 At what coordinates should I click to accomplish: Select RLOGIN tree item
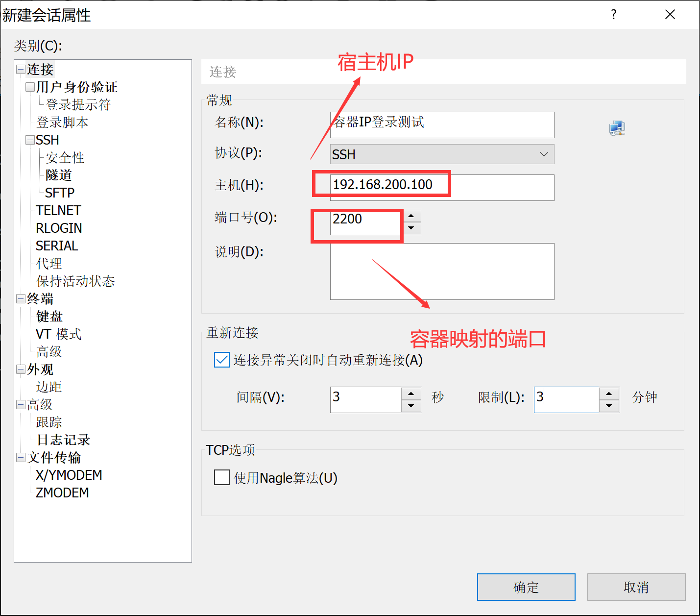click(59, 228)
